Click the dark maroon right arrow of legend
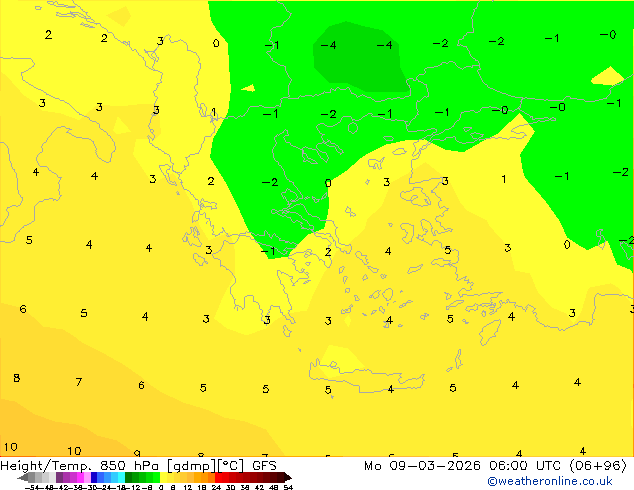The height and width of the screenshot is (490, 634). tap(287, 477)
